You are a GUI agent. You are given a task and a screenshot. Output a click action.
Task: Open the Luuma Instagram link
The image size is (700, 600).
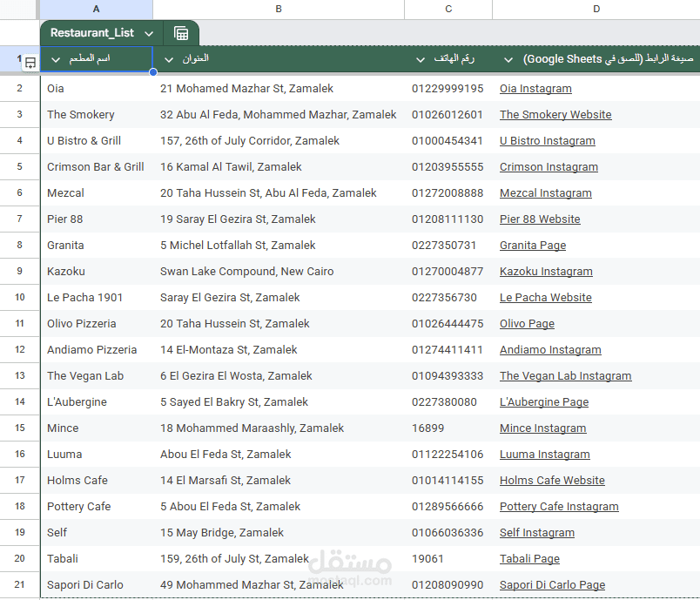click(x=545, y=454)
